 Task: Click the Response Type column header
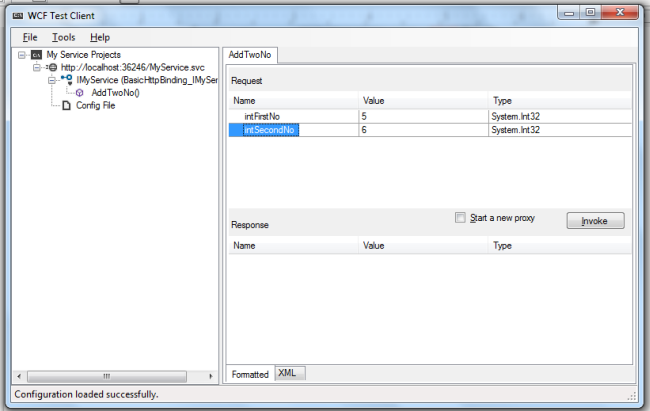tap(560, 246)
